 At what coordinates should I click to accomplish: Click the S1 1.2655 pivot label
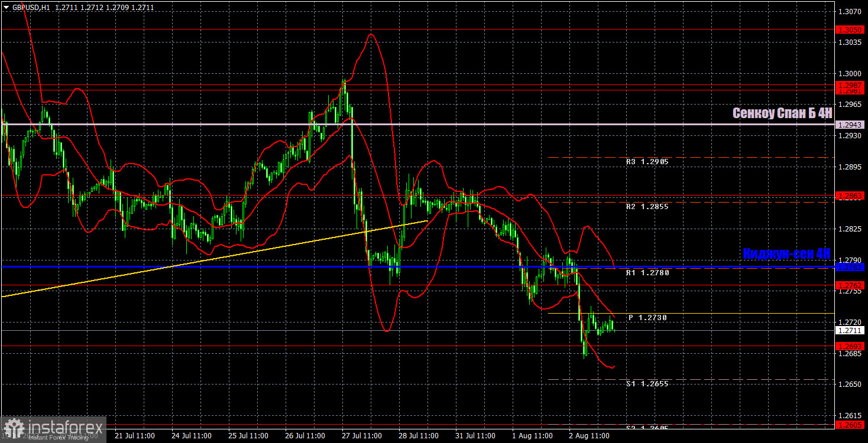click(647, 384)
